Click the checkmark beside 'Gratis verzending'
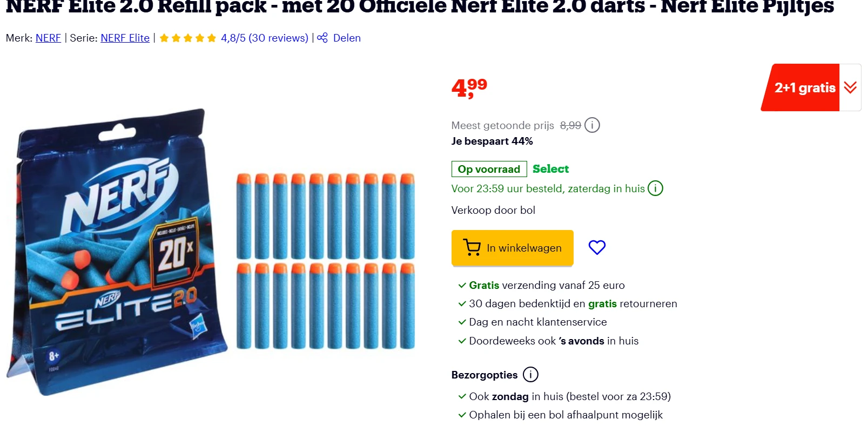 tap(461, 285)
